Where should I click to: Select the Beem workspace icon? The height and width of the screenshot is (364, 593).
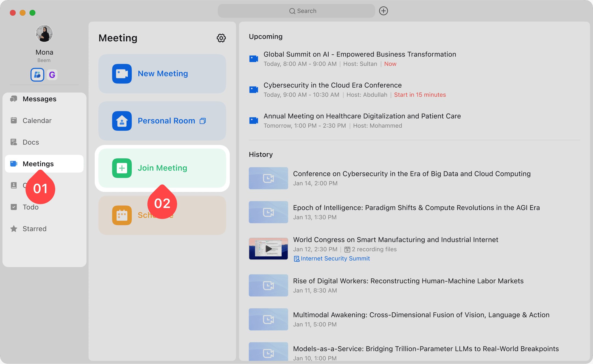[37, 75]
